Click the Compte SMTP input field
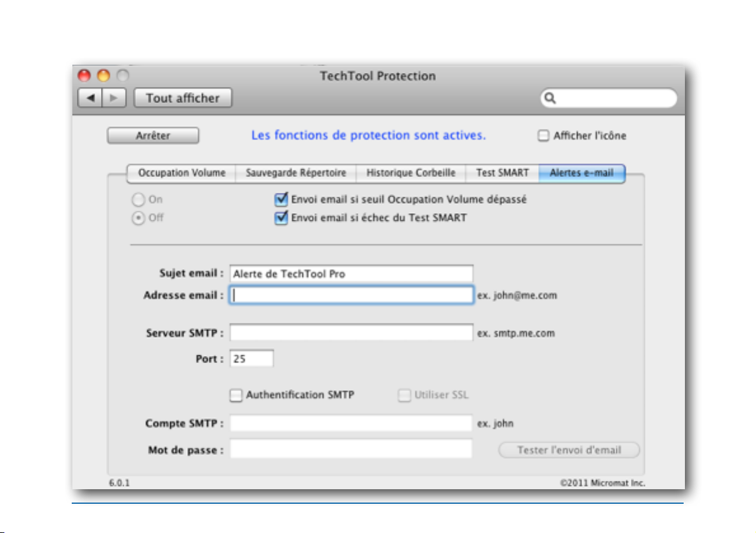 [351, 423]
